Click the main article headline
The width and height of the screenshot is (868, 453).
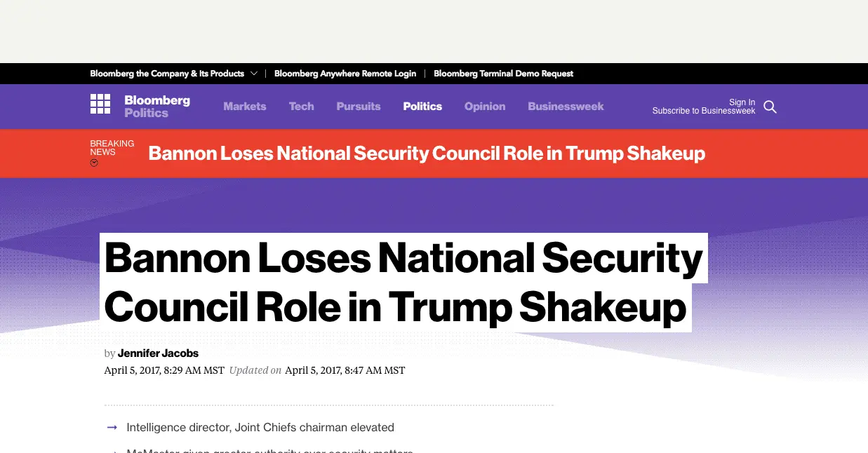(x=403, y=283)
